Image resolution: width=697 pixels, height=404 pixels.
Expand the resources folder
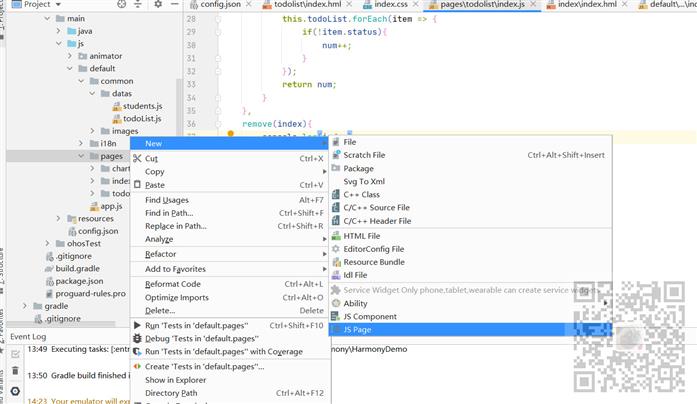pyautogui.click(x=59, y=218)
